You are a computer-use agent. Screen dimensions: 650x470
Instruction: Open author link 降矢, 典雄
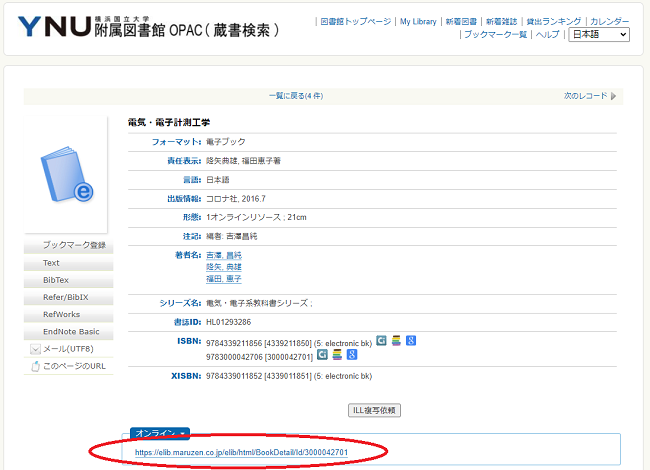(224, 267)
